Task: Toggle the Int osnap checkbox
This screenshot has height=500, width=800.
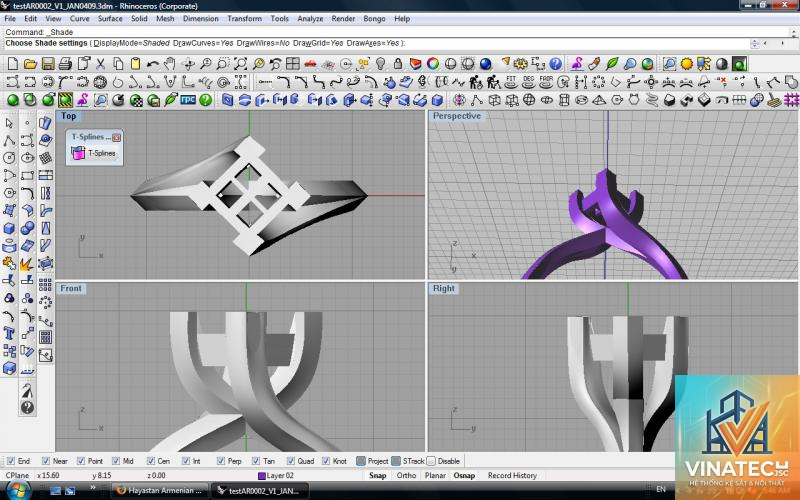Action: point(186,461)
